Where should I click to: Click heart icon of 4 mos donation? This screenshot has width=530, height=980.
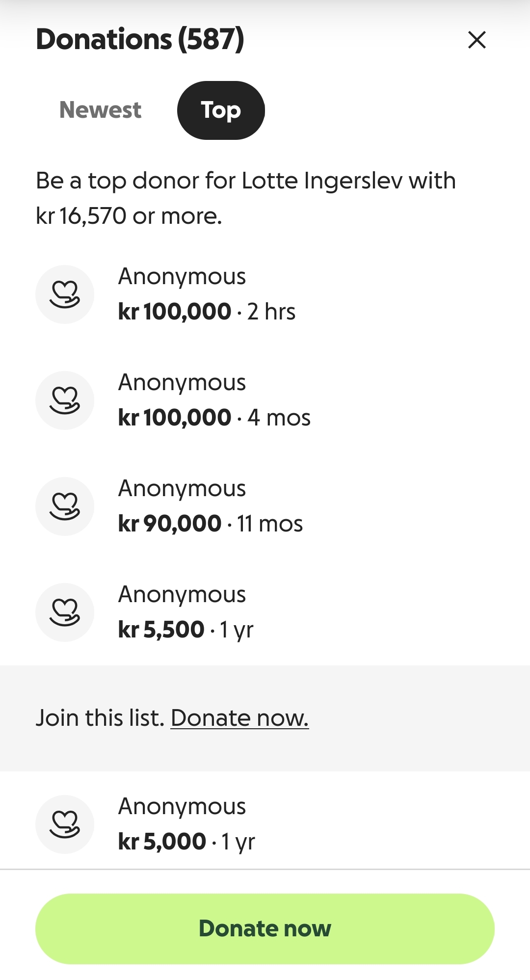pos(65,400)
